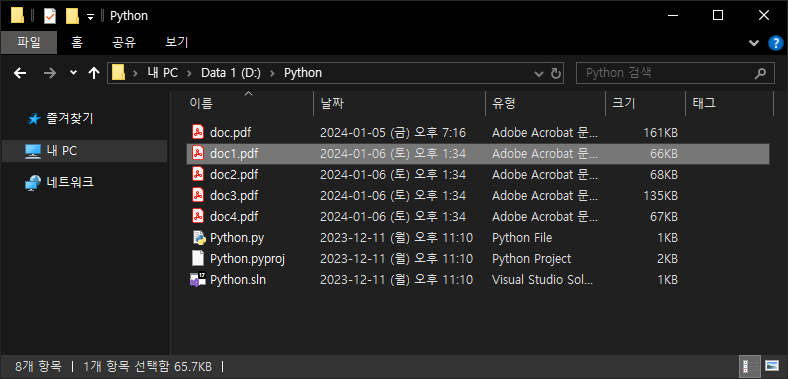Viewport: 788px width, 379px height.
Task: Click the new folder icon in quick access toolbar
Action: [73, 16]
